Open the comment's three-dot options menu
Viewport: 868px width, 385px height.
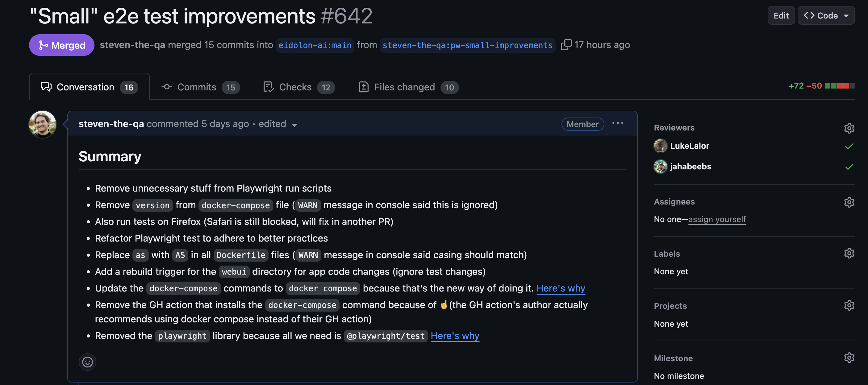point(618,124)
